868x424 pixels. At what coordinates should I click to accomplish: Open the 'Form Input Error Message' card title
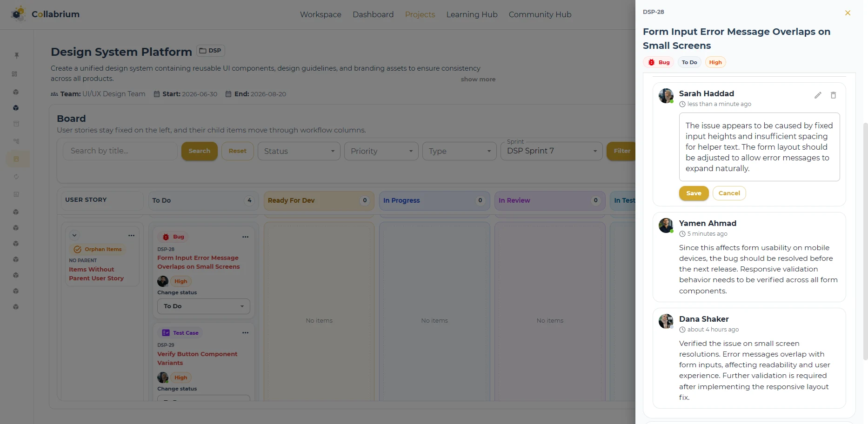[x=199, y=262]
